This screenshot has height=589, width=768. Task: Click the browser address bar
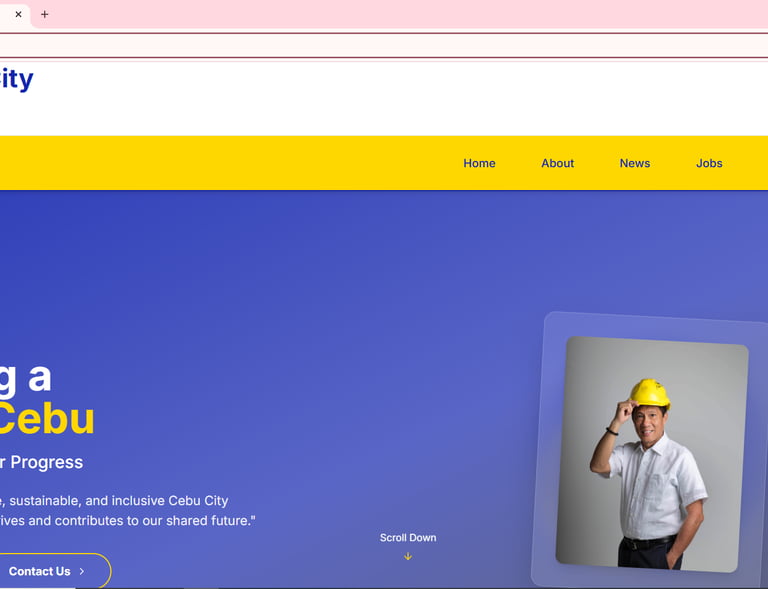click(384, 46)
